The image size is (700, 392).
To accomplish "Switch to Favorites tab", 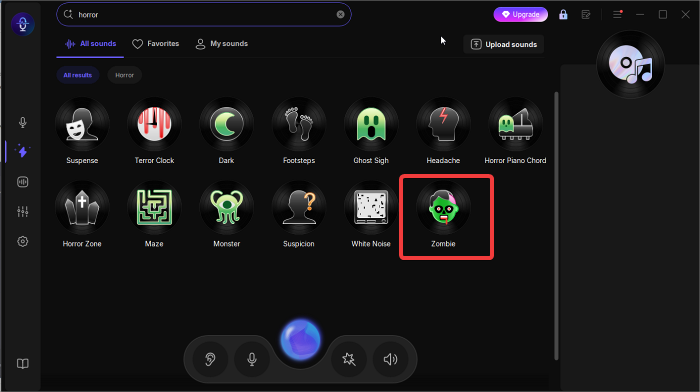I will (155, 44).
